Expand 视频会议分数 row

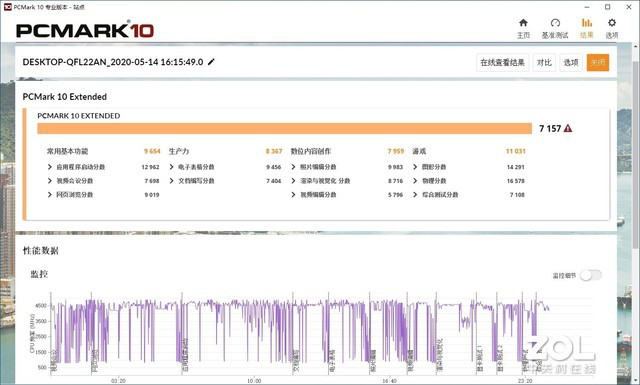pyautogui.click(x=49, y=181)
